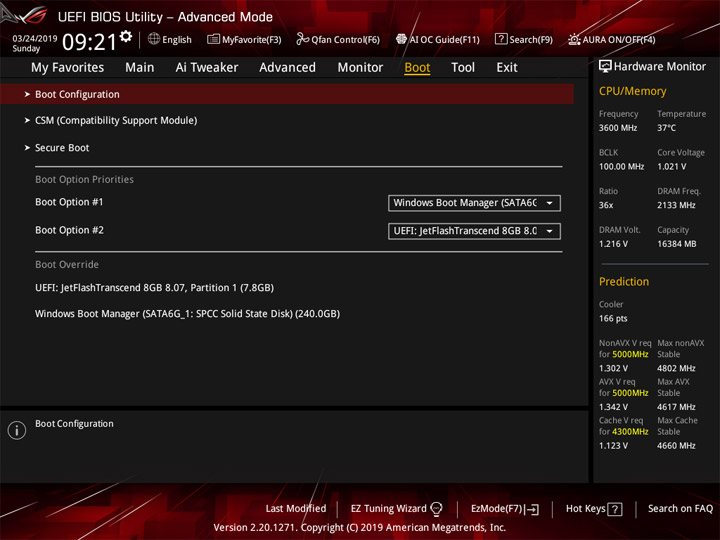Viewport: 720px width, 540px height.
Task: Click the Version 2.20.1271 copyright text
Action: click(x=360, y=528)
